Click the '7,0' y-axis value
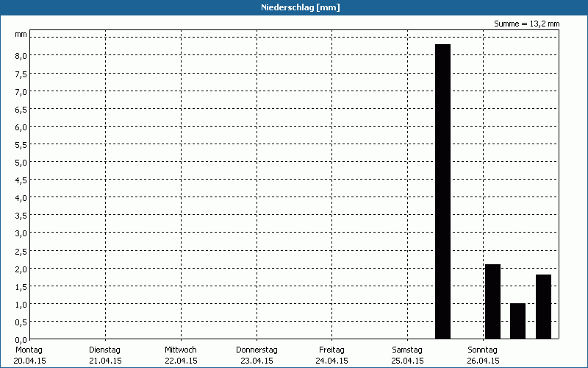The width and height of the screenshot is (588, 368). [x=21, y=91]
